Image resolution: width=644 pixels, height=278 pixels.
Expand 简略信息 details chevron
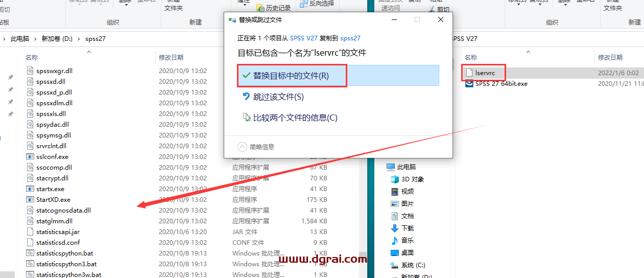[x=243, y=147]
